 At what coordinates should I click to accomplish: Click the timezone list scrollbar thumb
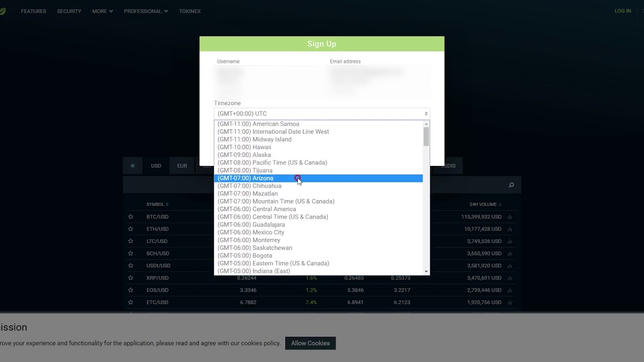coord(426,136)
